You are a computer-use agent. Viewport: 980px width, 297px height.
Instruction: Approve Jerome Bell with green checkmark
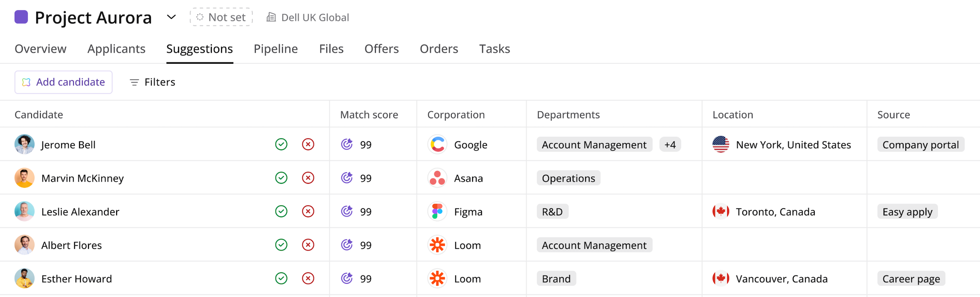click(281, 144)
